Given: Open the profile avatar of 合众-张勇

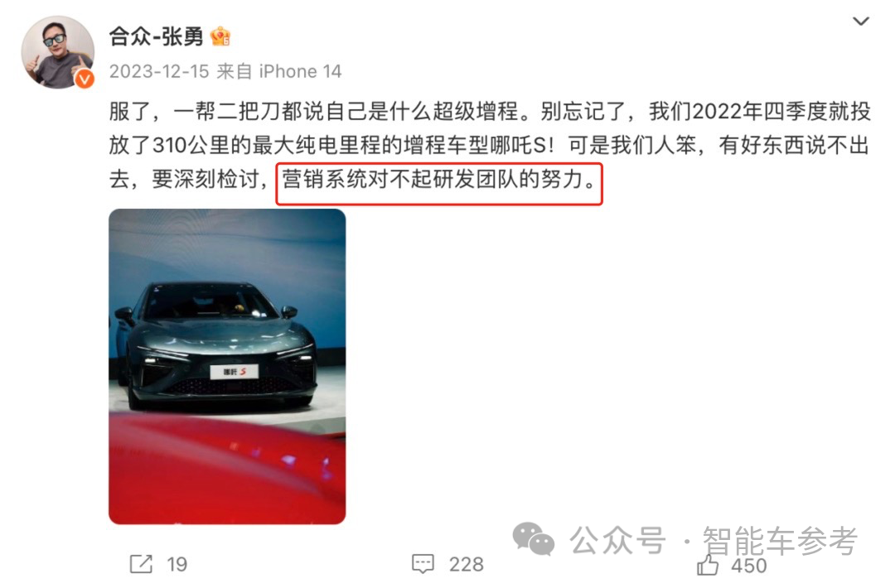Looking at the screenshot, I should (58, 52).
